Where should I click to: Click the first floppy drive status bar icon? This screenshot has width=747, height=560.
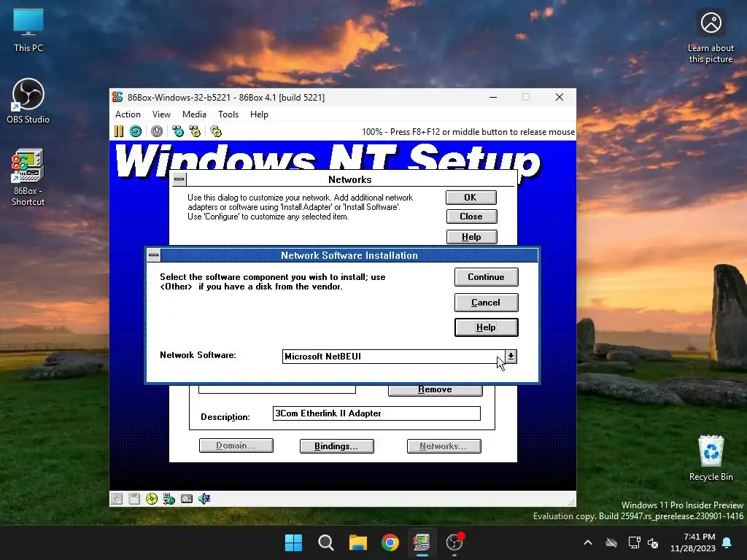click(x=117, y=499)
